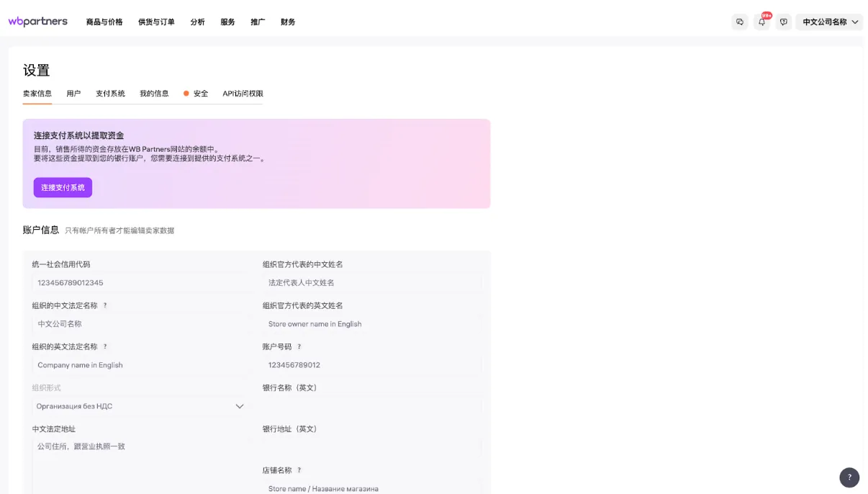Viewport: 868px width, 494px height.
Task: Focus the 组织官方代表的中文姓名 input
Action: point(372,283)
